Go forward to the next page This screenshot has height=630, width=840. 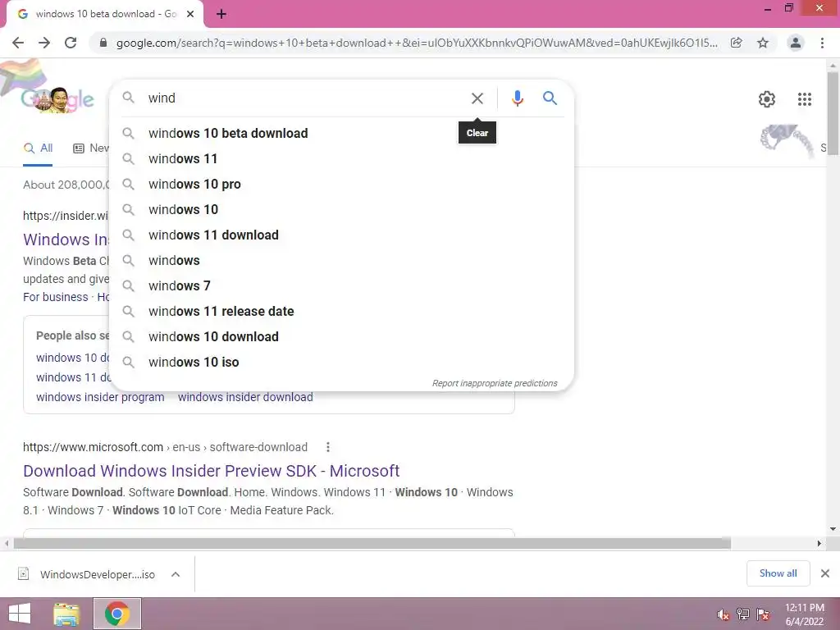click(44, 43)
